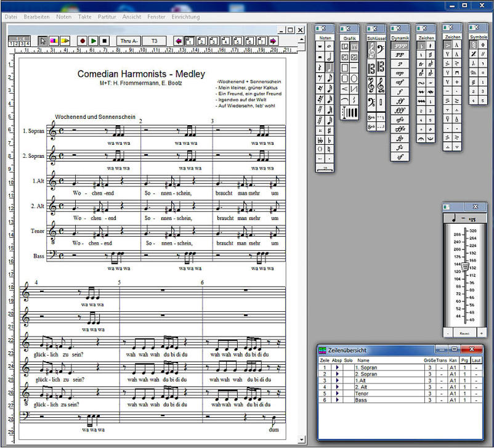The height and width of the screenshot is (448, 494).
Task: Start playback with the green play button
Action: point(94,41)
